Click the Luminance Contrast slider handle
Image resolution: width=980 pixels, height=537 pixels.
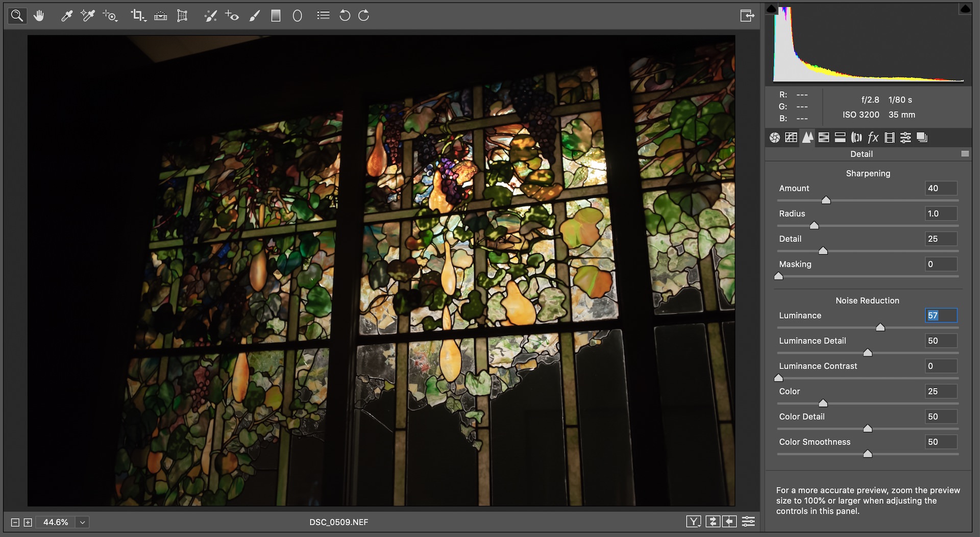(778, 377)
